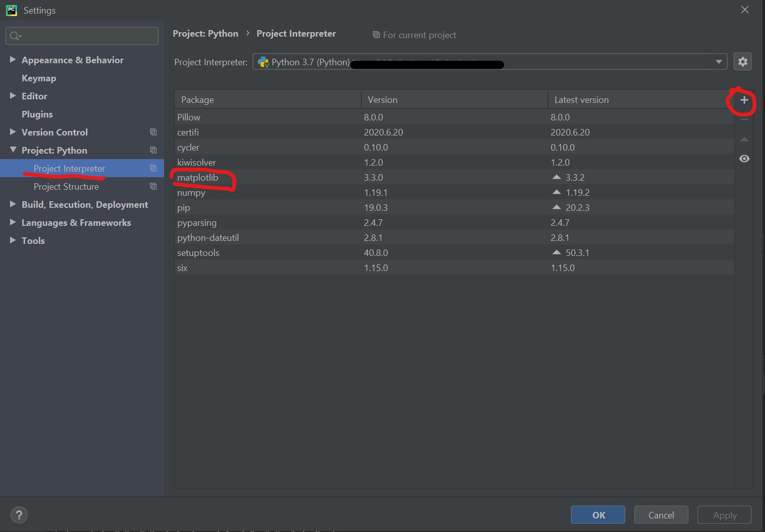This screenshot has height=532, width=765.
Task: Click the upgrade package arrow icon
Action: 744,139
